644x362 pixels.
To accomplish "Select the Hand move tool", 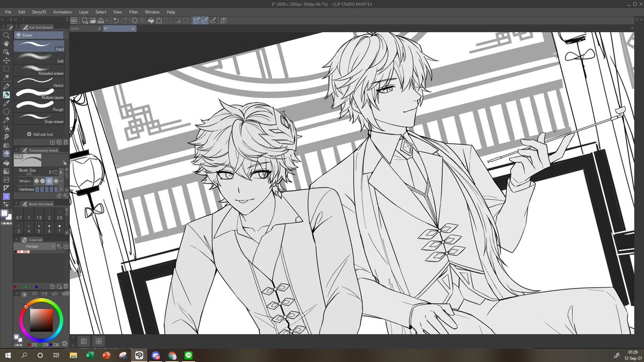I will [x=6, y=44].
